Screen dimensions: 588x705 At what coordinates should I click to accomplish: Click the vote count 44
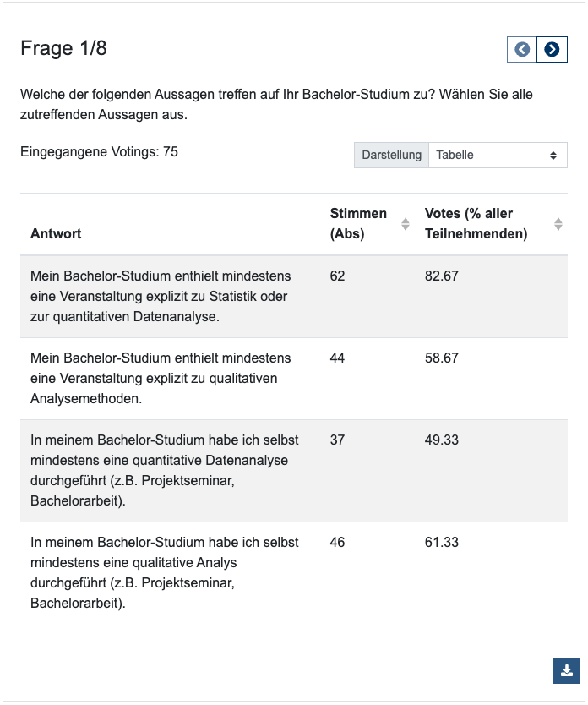[x=337, y=358]
